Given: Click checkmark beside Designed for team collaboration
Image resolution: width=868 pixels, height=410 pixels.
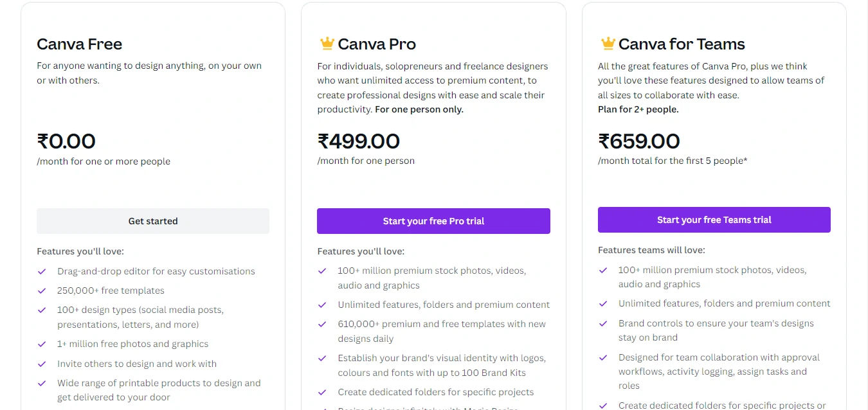Looking at the screenshot, I should coord(603,357).
